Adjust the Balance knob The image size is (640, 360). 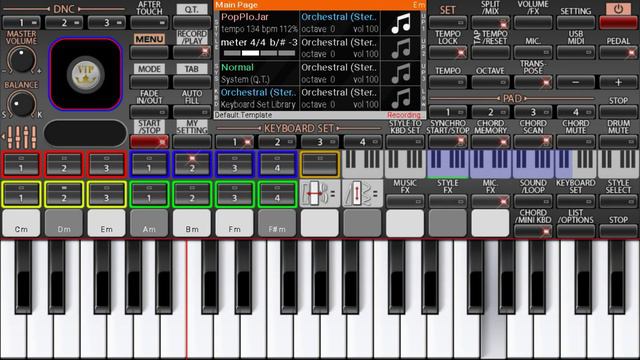pyautogui.click(x=21, y=104)
